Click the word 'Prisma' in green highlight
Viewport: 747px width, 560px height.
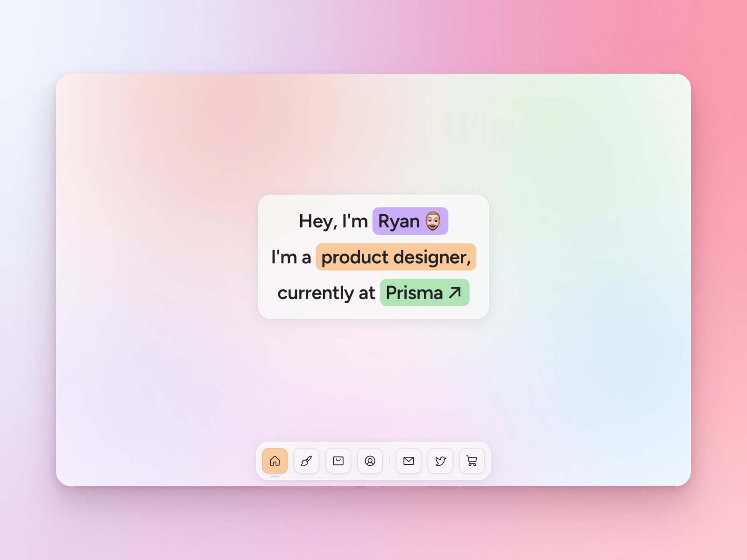click(414, 293)
